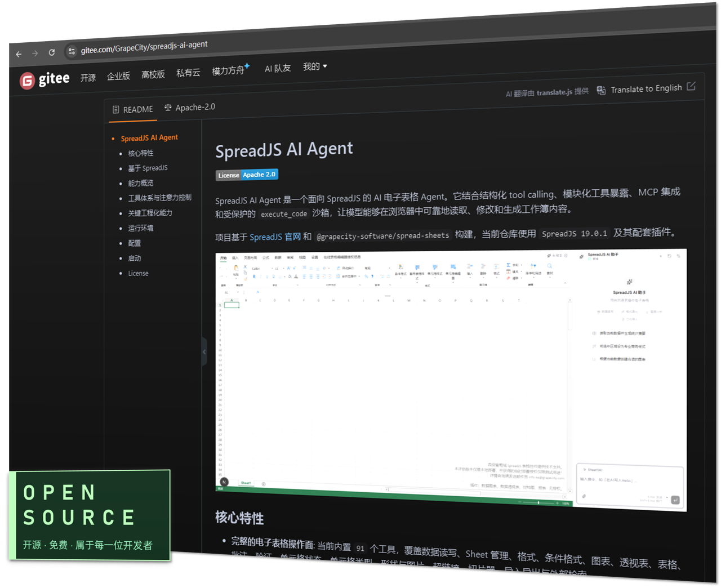Click the @grapecity-software/spread-sheets code text
721x588 pixels.
382,235
